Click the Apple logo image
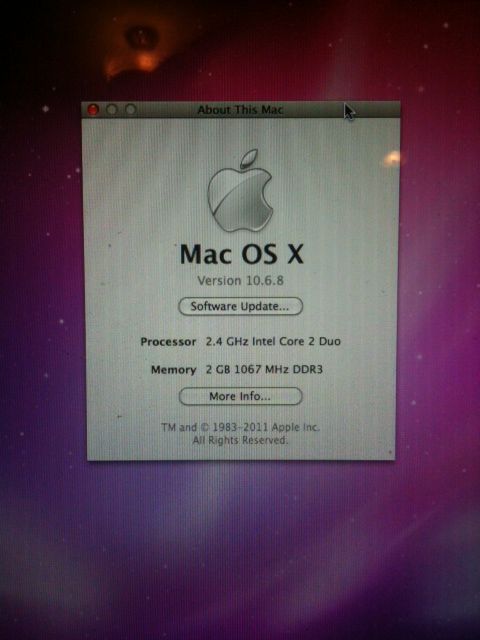480x640 pixels. click(x=240, y=191)
